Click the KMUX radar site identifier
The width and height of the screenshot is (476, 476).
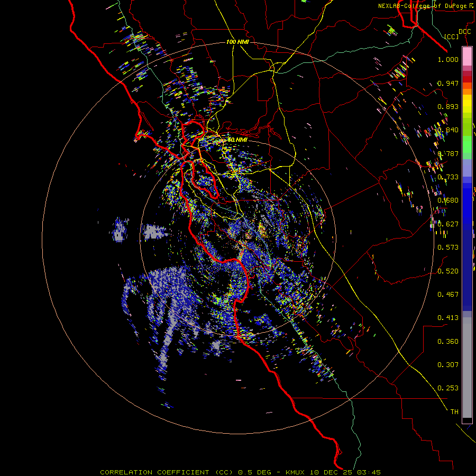[295, 472]
